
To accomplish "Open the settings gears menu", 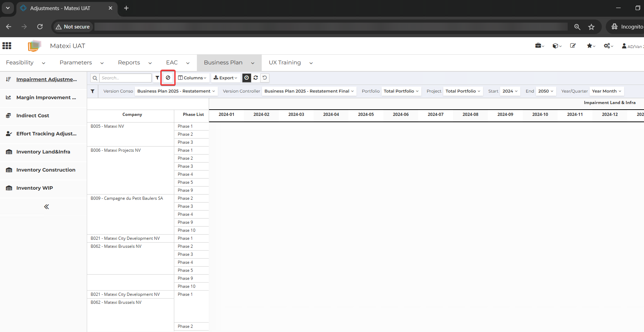I will click(x=608, y=46).
